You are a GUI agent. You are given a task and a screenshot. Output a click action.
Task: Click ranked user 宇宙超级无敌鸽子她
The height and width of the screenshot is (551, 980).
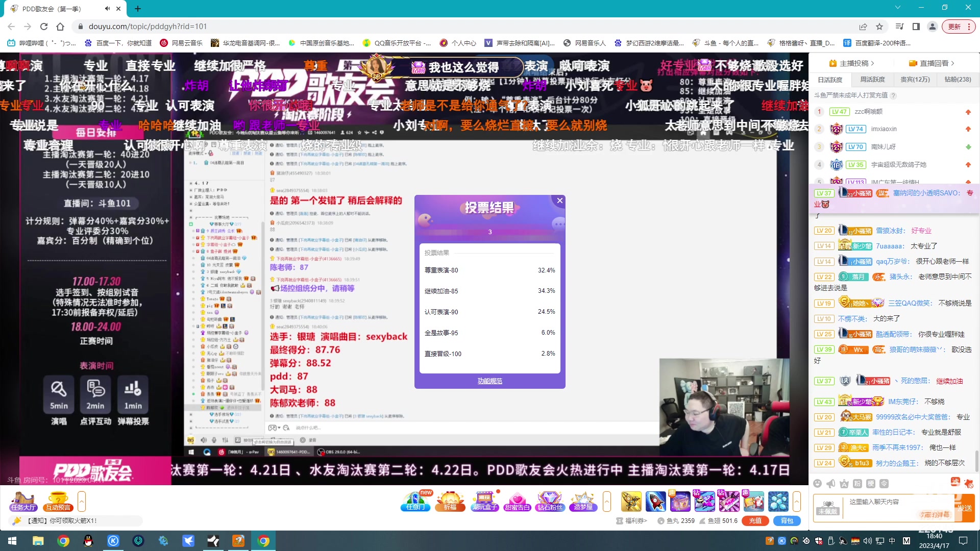coord(898,165)
